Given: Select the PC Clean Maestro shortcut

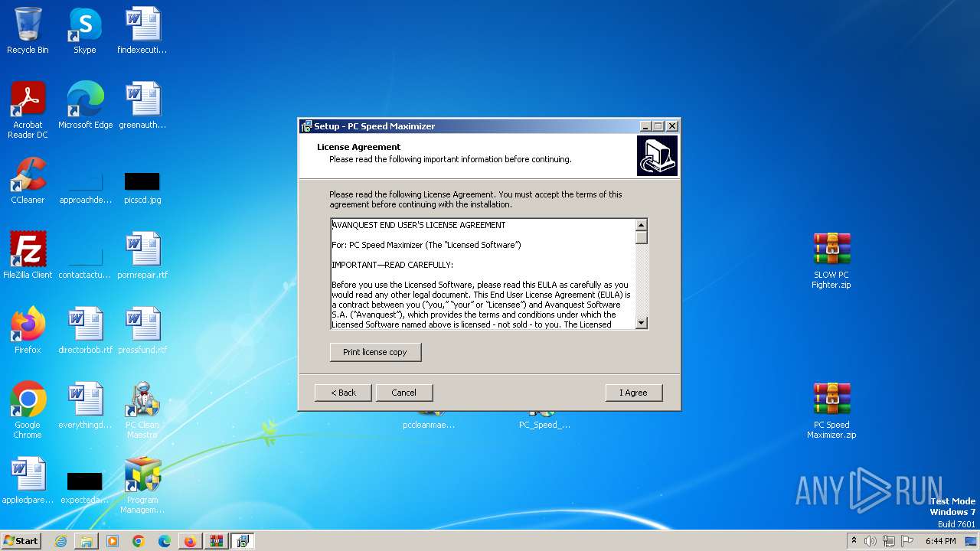Looking at the screenshot, I should click(x=142, y=410).
